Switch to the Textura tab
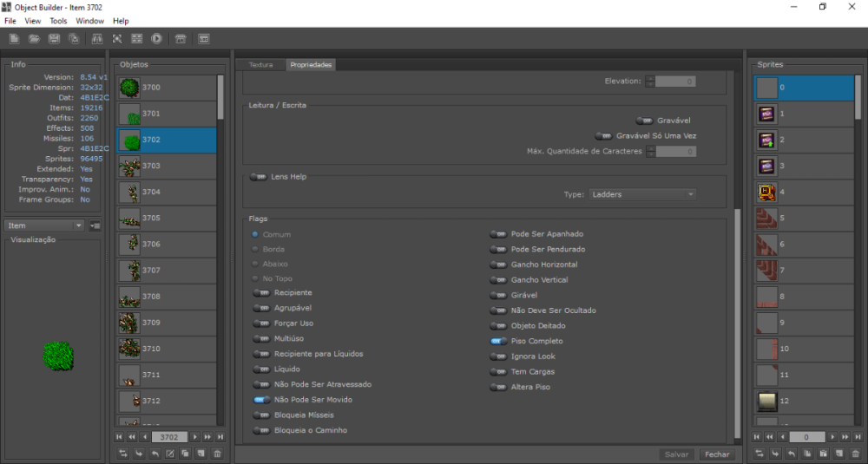This screenshot has width=868, height=464. pyautogui.click(x=260, y=65)
